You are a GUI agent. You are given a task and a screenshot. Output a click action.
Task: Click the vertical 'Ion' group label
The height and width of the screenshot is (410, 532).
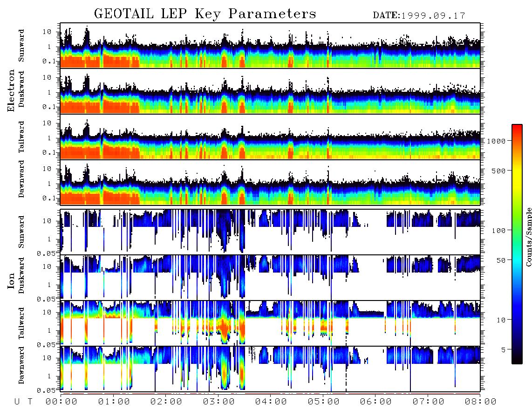coord(11,281)
